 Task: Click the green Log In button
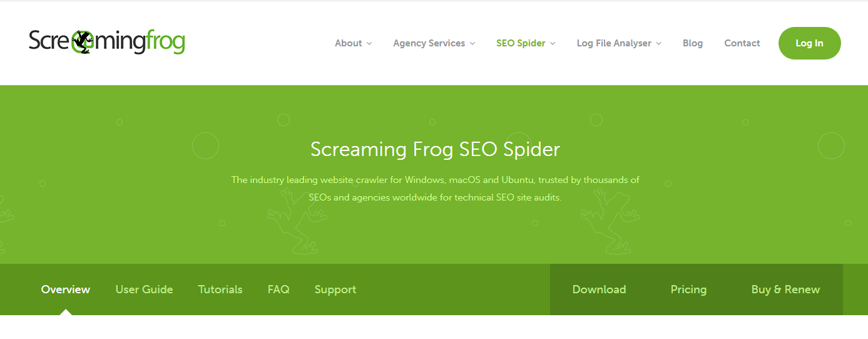click(810, 43)
